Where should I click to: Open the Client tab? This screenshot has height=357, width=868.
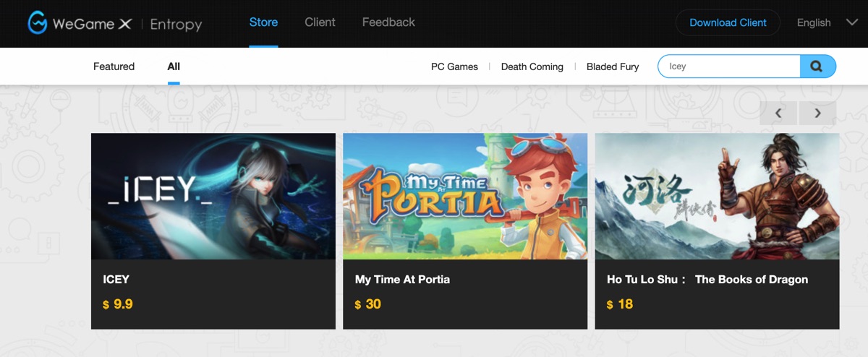point(320,22)
